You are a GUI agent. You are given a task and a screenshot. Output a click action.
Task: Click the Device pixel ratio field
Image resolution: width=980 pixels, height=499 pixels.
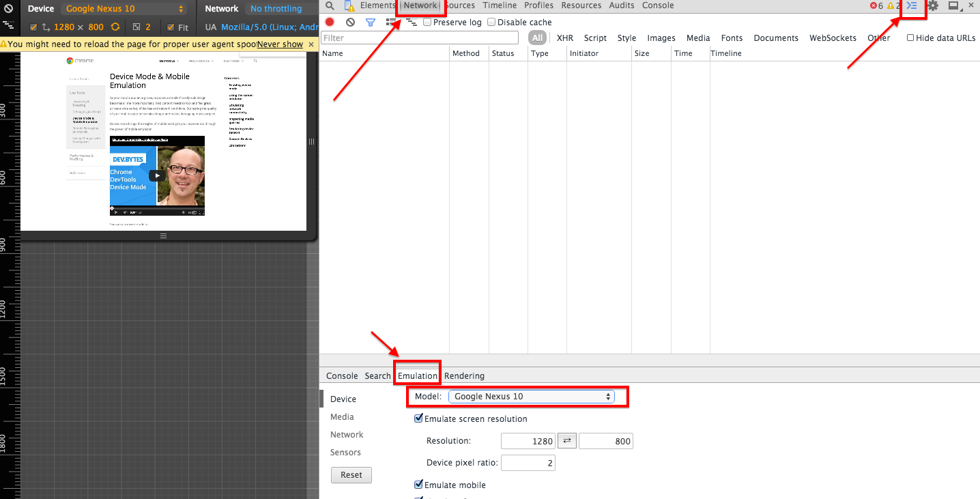click(528, 464)
